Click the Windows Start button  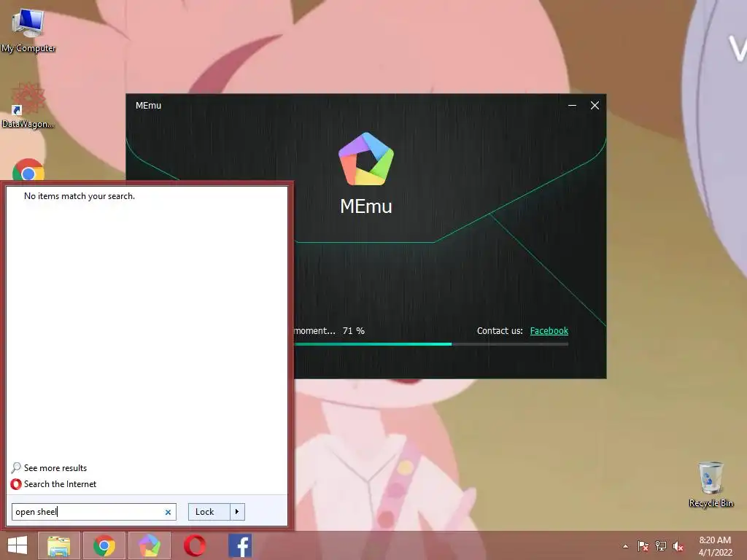(18, 545)
